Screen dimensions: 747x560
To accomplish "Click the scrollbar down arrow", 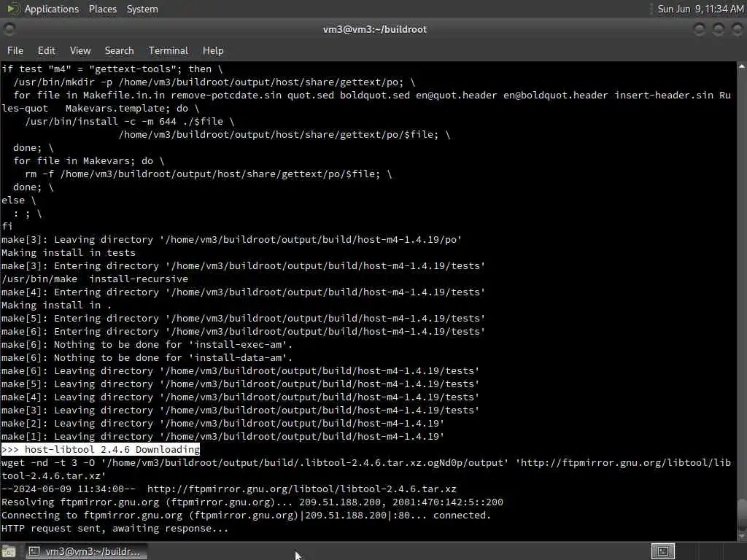I will 742,536.
